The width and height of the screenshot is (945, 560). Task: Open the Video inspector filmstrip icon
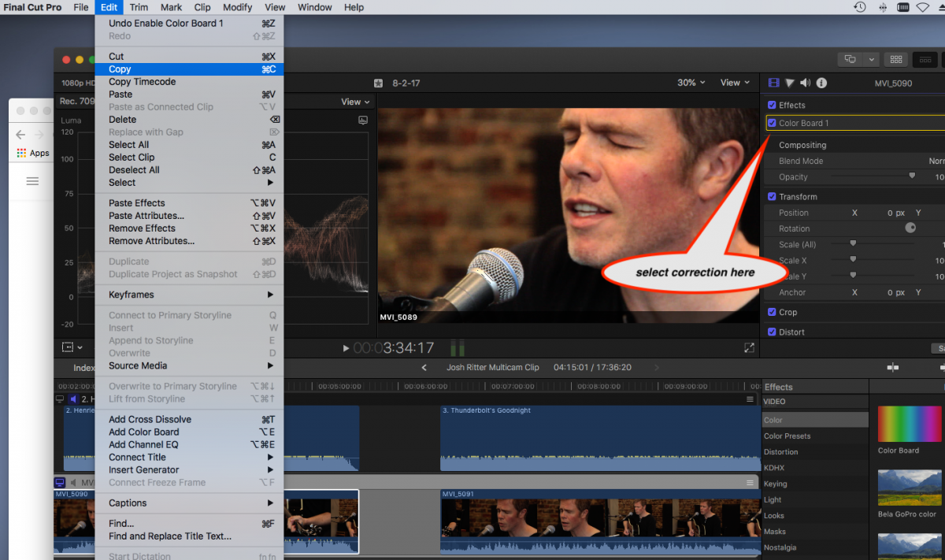(x=773, y=83)
